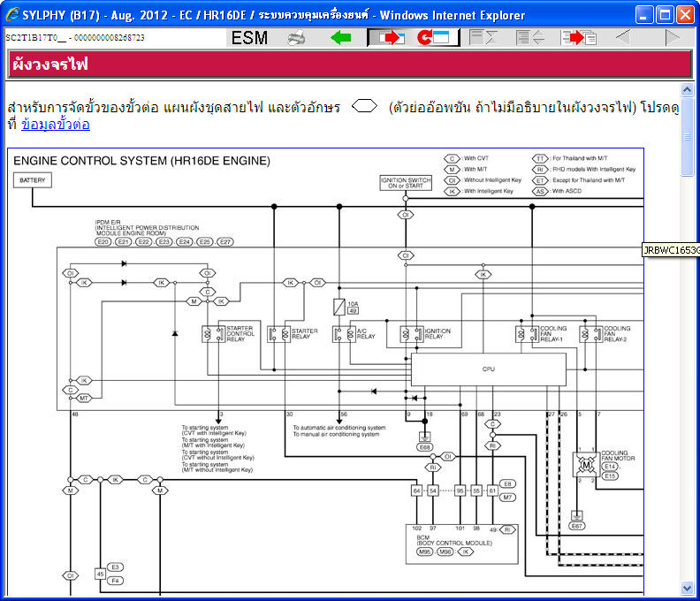Click the E27 connector label under IPDM E/R
Viewport: 700px width, 601px height.
225,241
